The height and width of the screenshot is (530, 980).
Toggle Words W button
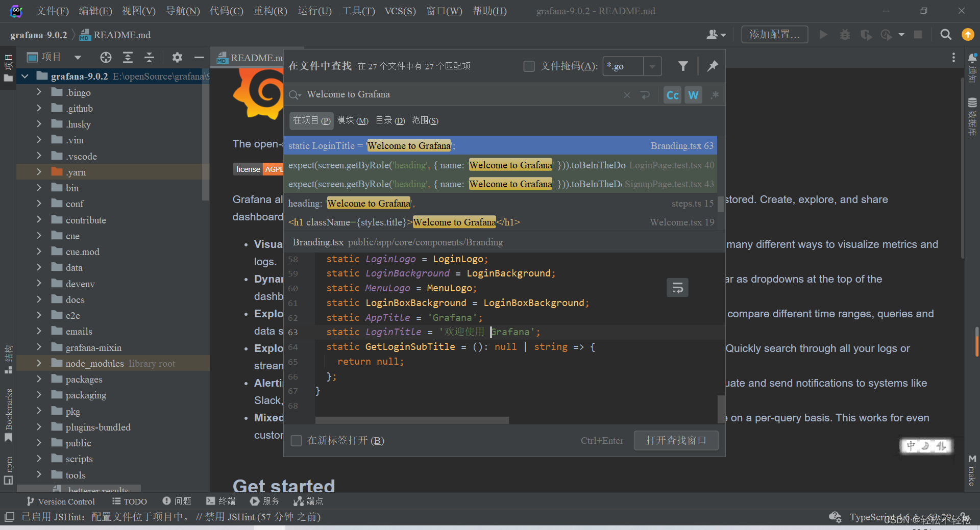coord(693,95)
